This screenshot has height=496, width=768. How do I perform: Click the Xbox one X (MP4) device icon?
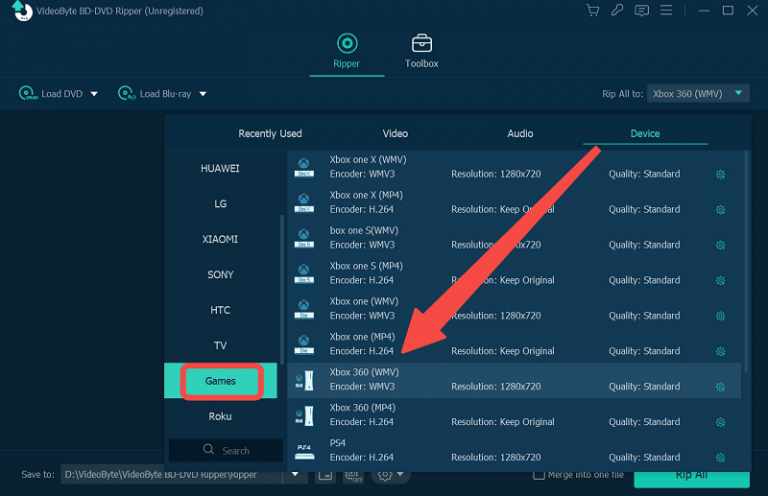pos(304,203)
